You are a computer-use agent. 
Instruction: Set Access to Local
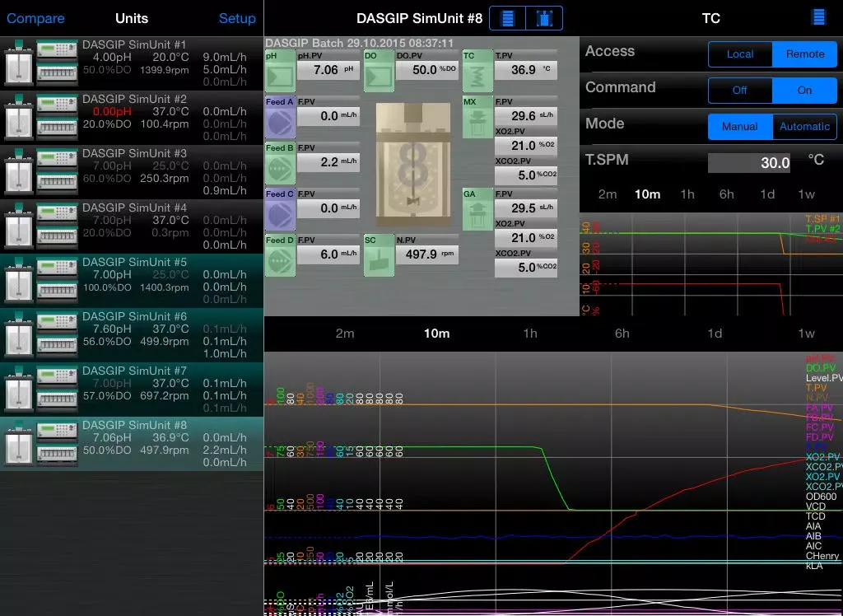point(740,54)
